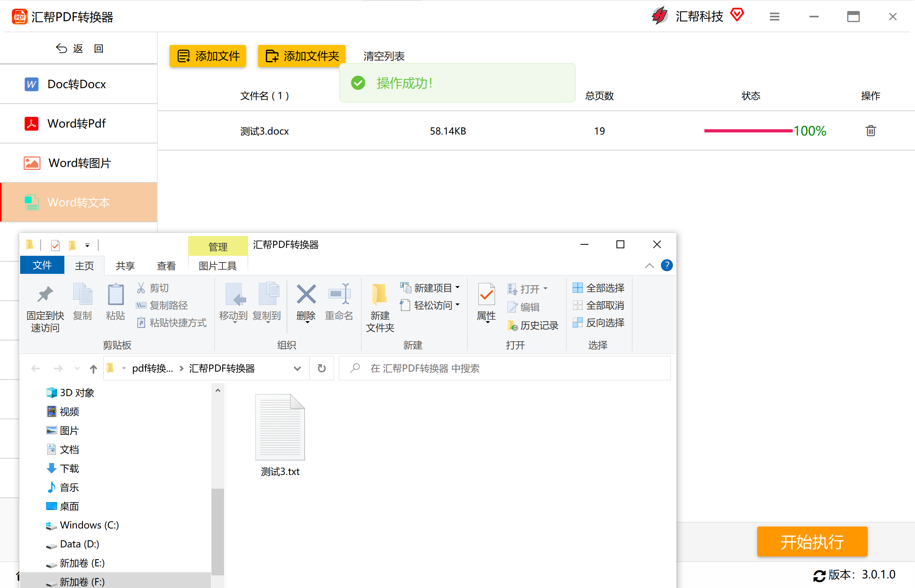
Task: Select Doc转Docx in the sidebar
Action: 78,84
